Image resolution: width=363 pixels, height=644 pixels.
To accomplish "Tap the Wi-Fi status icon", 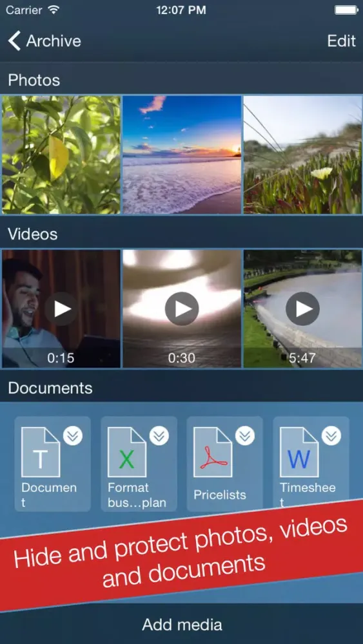I will pyautogui.click(x=54, y=10).
